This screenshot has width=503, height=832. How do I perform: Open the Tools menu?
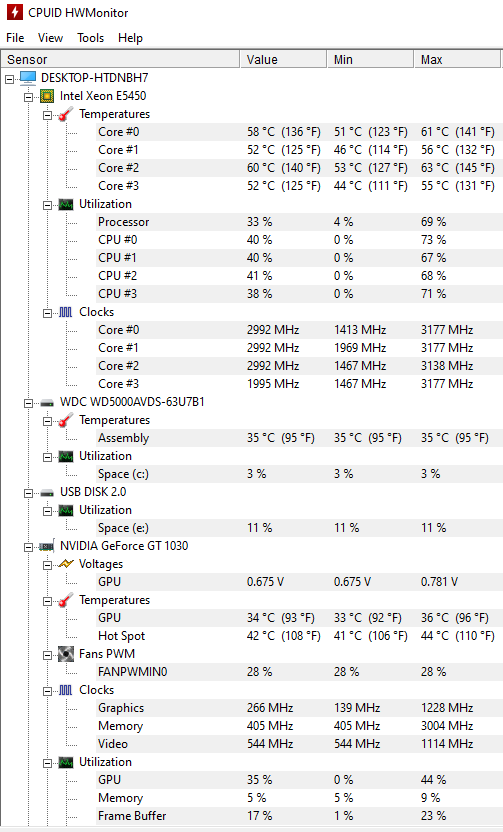pyautogui.click(x=90, y=38)
